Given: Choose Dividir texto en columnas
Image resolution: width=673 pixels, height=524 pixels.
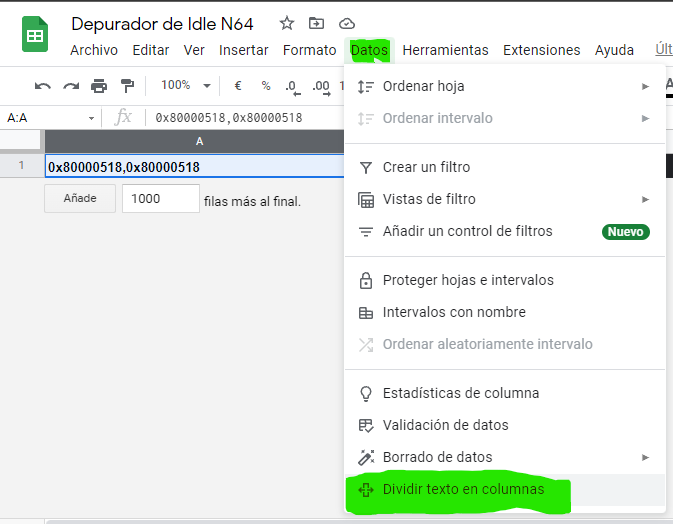Looking at the screenshot, I should point(505,490).
